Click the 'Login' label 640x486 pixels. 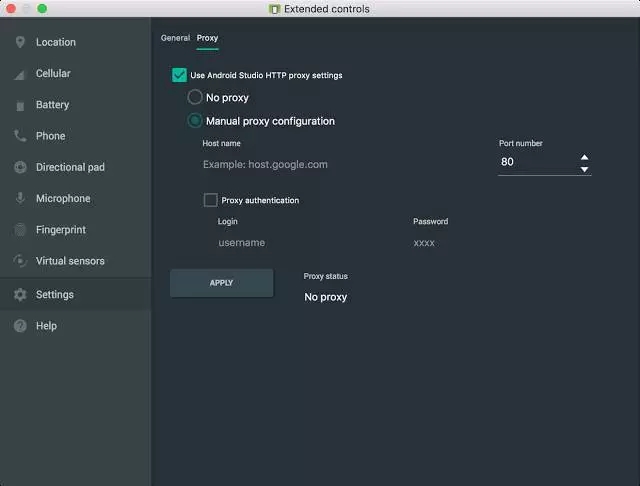[x=227, y=221]
